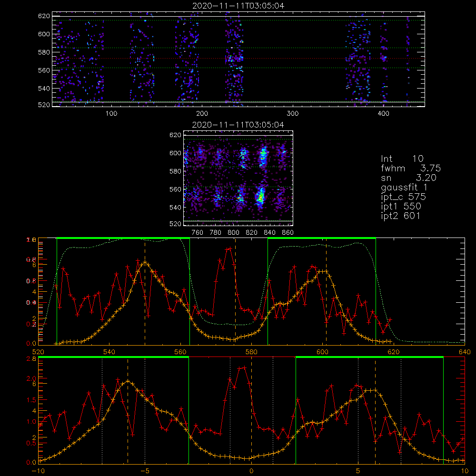Click the x-axis tick label '860'
The image size is (476, 476).
click(x=288, y=233)
